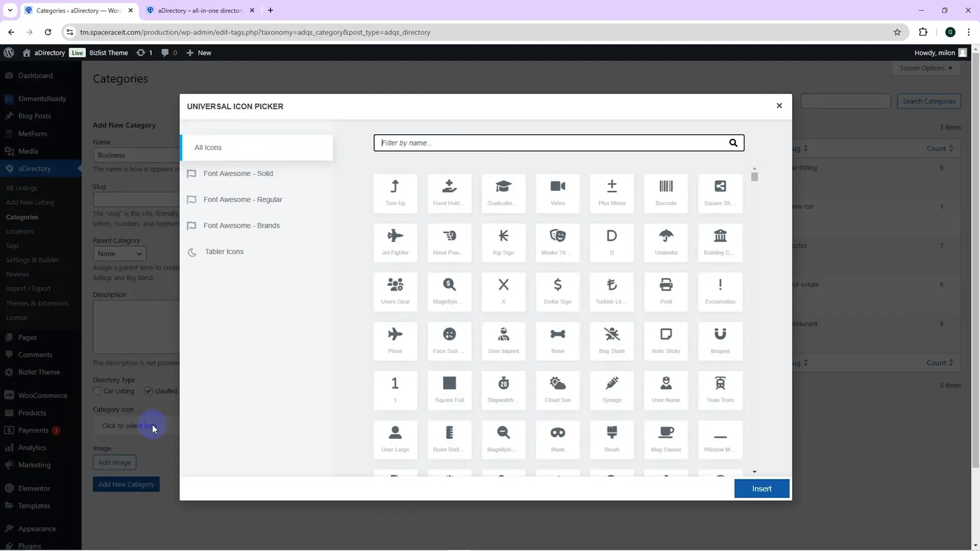Select the Plus Minus icon

[x=611, y=193]
